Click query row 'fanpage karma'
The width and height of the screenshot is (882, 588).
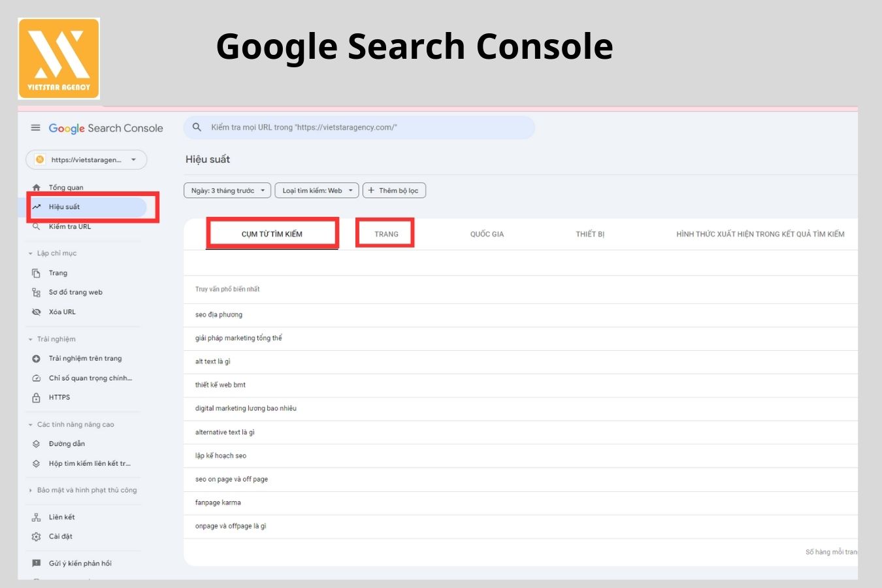[521, 503]
